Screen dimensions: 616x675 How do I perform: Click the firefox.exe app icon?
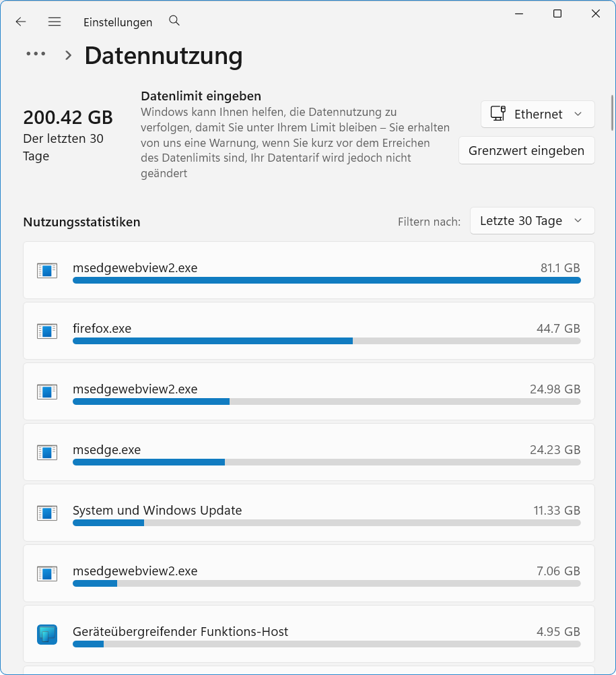pyautogui.click(x=47, y=331)
